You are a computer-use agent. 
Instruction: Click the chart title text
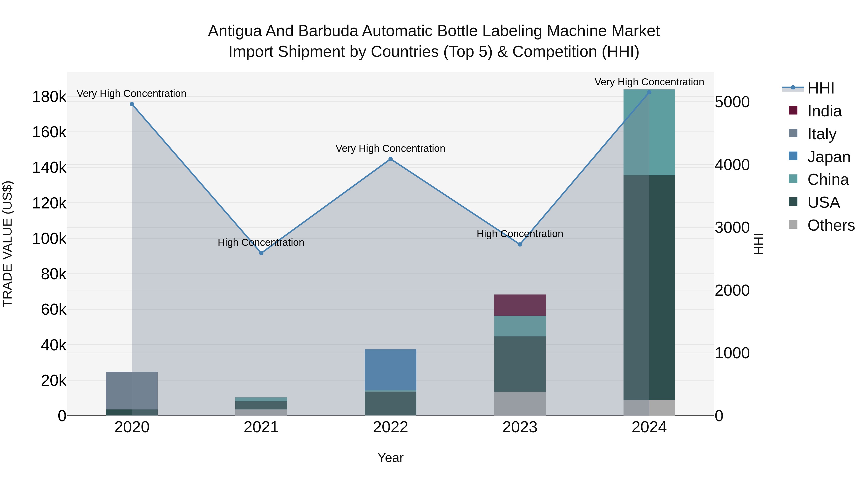coord(434,41)
